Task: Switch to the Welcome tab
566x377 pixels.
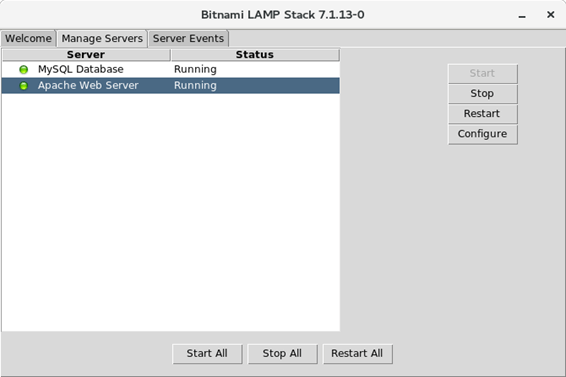Action: click(x=28, y=39)
